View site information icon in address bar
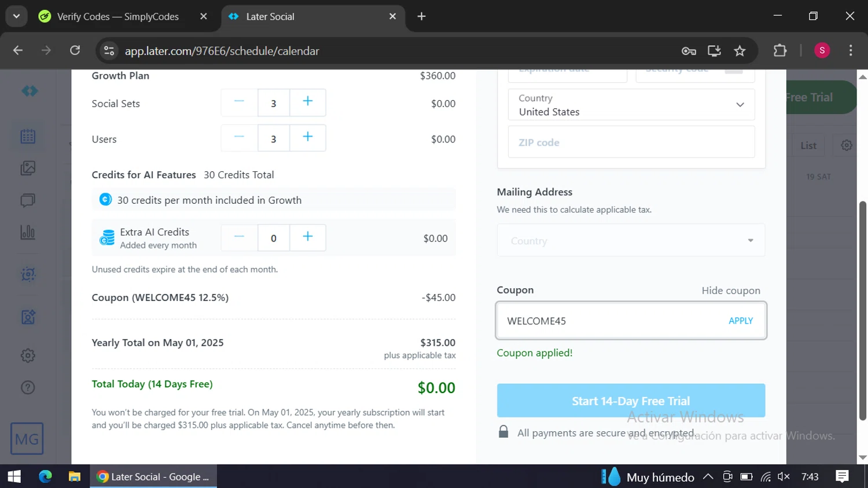This screenshot has width=868, height=488. pos(109,51)
